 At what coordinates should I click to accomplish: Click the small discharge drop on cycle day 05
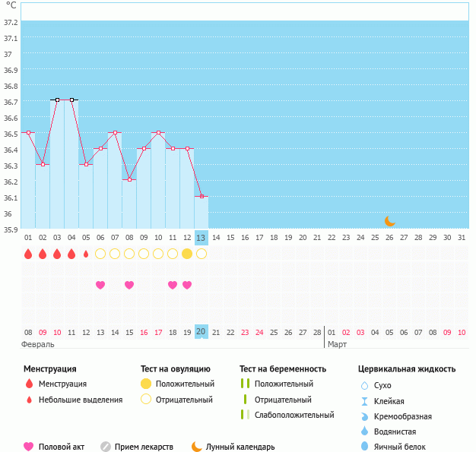[86, 254]
